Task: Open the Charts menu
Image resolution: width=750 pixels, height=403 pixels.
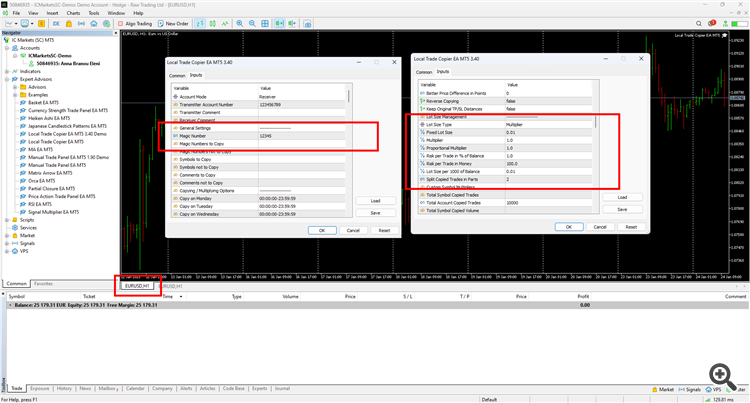Action: (x=73, y=13)
